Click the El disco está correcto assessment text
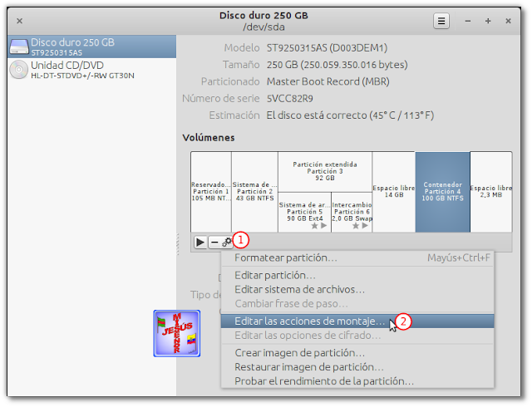 point(350,115)
